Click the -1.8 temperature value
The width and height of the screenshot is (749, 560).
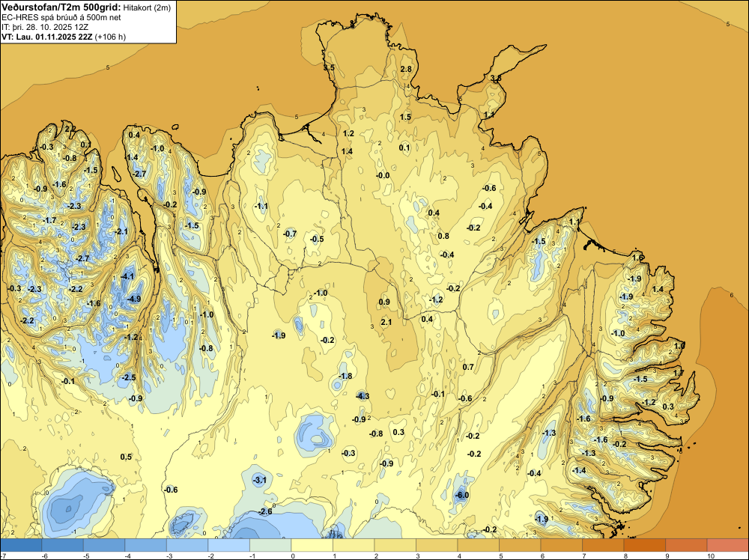tap(345, 376)
